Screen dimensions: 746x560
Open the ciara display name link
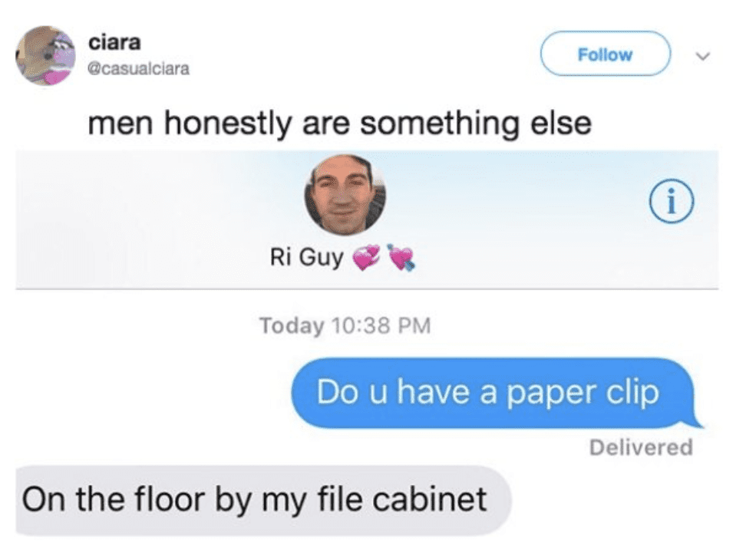pyautogui.click(x=114, y=42)
